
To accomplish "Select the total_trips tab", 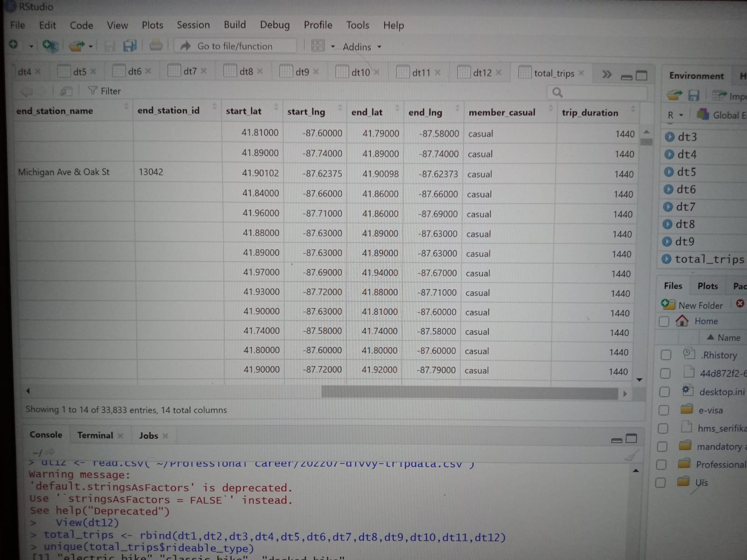I will click(554, 73).
